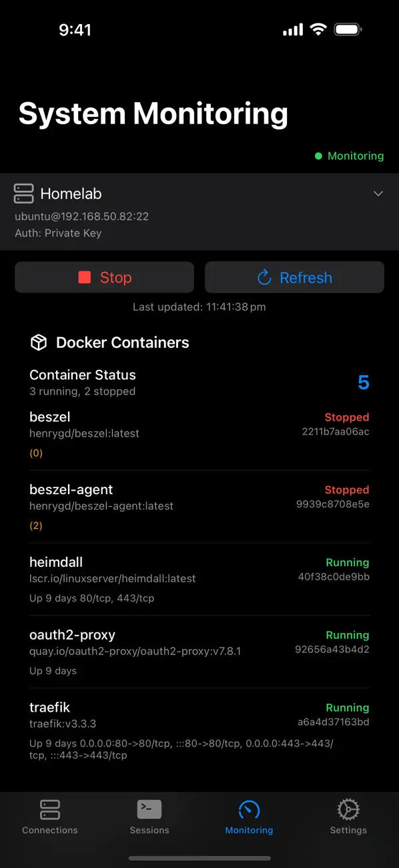
Task: Collapse the Homelab server panel chevron
Action: coord(378,194)
